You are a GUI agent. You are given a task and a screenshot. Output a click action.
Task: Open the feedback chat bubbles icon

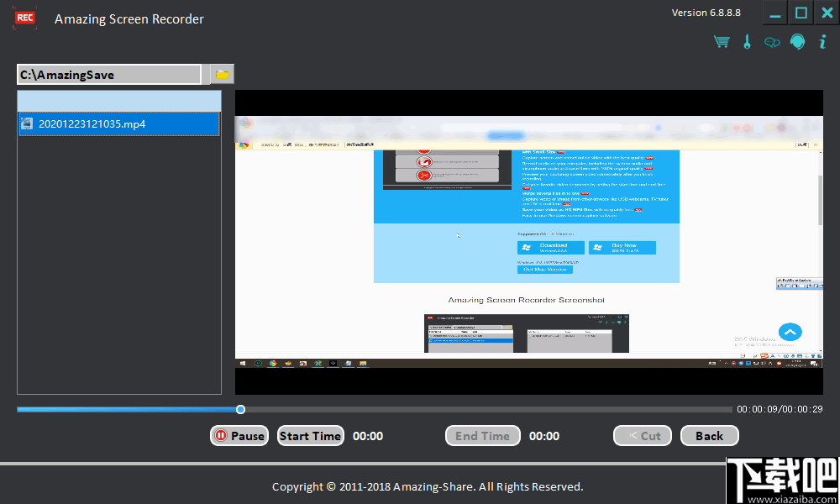(772, 41)
